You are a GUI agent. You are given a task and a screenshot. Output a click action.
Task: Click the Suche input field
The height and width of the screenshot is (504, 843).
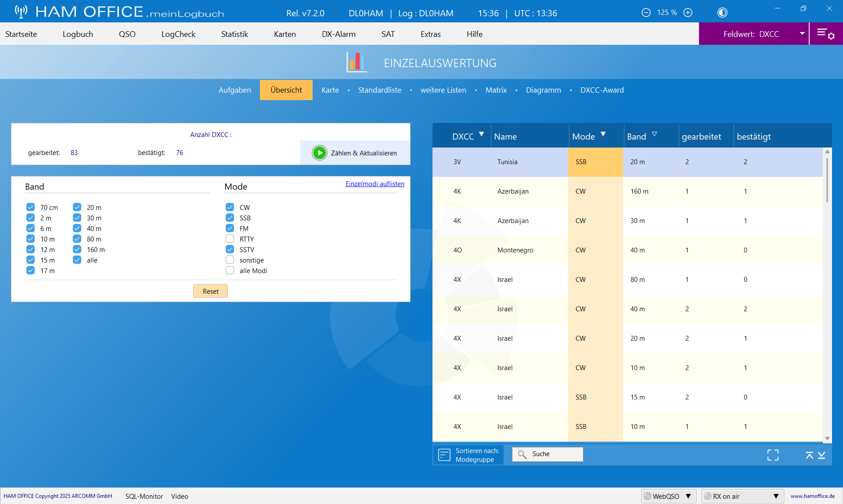548,454
